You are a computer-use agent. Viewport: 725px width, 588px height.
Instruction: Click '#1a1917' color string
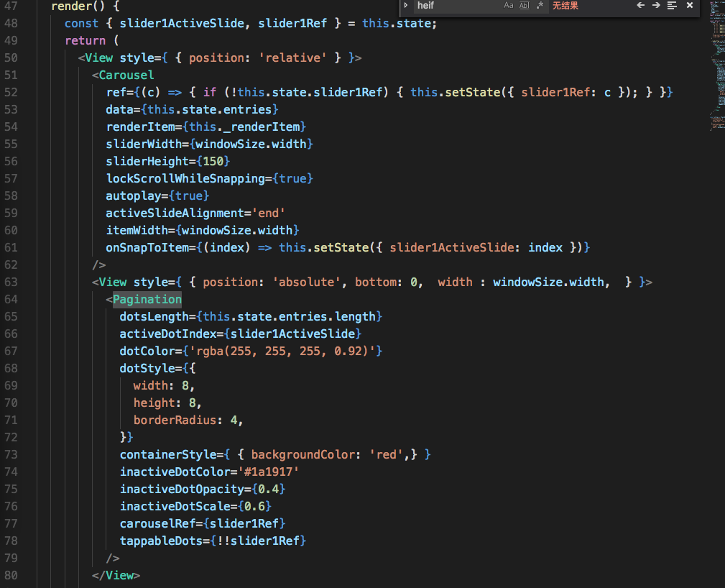268,472
